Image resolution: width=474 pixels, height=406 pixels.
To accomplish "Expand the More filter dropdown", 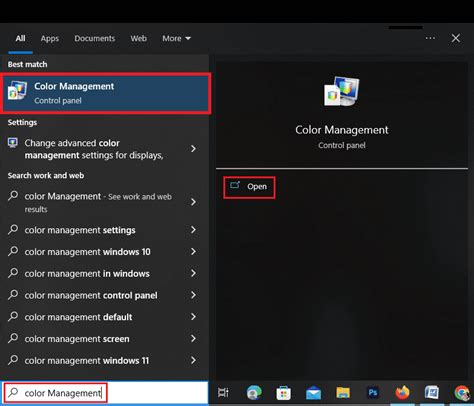I will [176, 38].
